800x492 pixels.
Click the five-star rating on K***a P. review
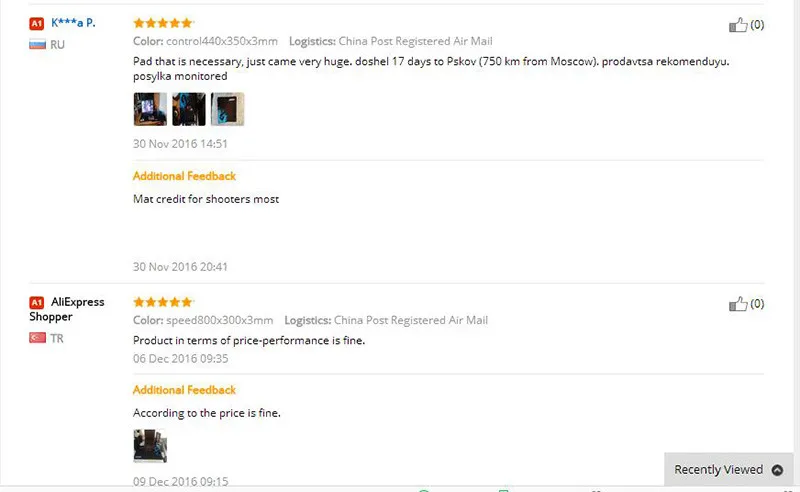coord(163,22)
